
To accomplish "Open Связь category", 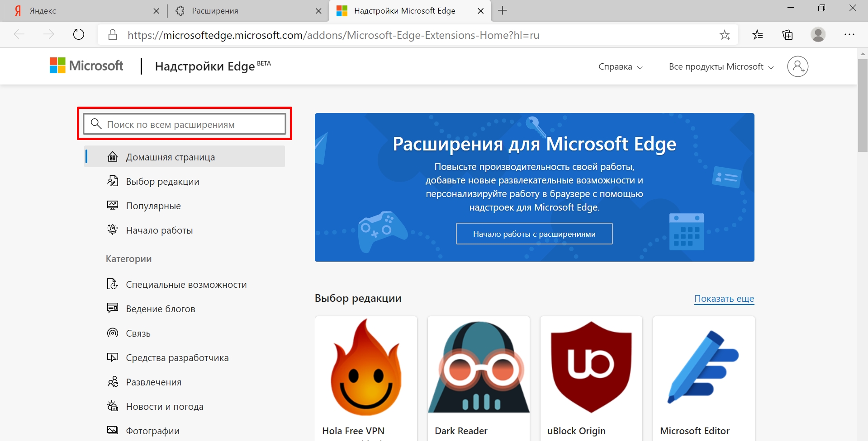I will (138, 333).
